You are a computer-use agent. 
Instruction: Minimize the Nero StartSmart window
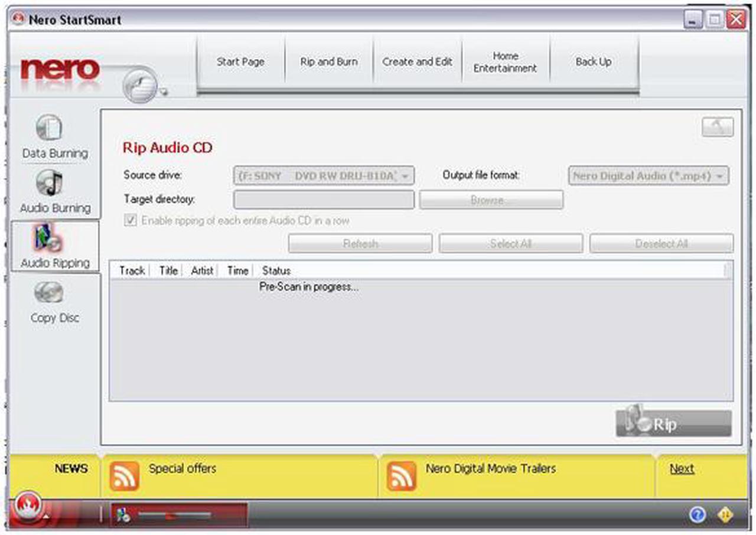click(693, 19)
